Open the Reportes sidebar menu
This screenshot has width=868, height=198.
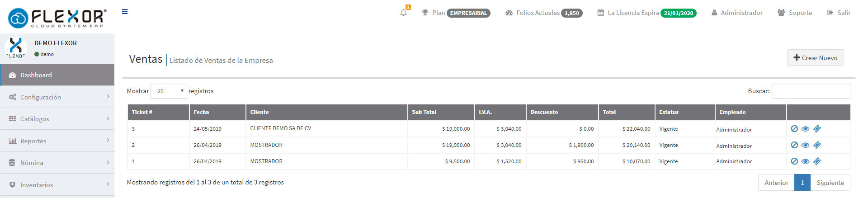click(x=57, y=141)
